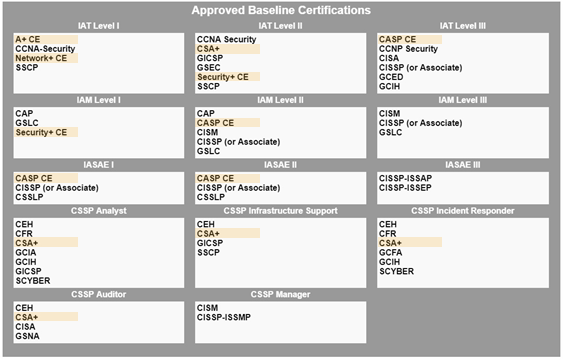The image size is (563, 360).
Task: Click CASP CE under IAT Level III
Action: click(397, 39)
